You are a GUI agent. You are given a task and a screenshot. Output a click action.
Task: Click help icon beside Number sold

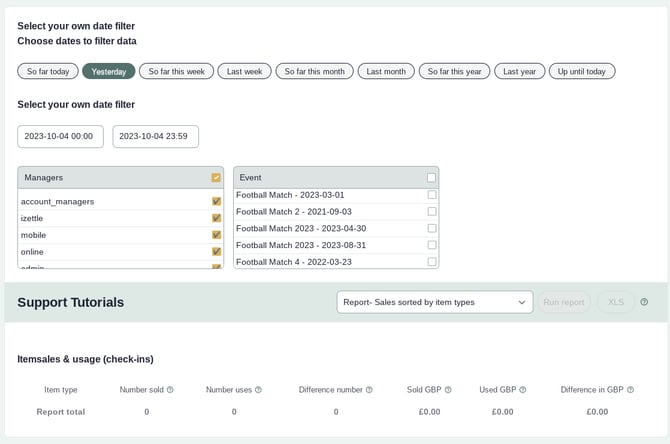point(170,390)
